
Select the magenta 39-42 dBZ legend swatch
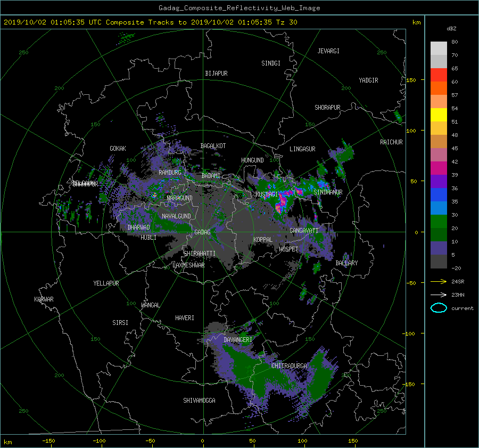click(439, 168)
